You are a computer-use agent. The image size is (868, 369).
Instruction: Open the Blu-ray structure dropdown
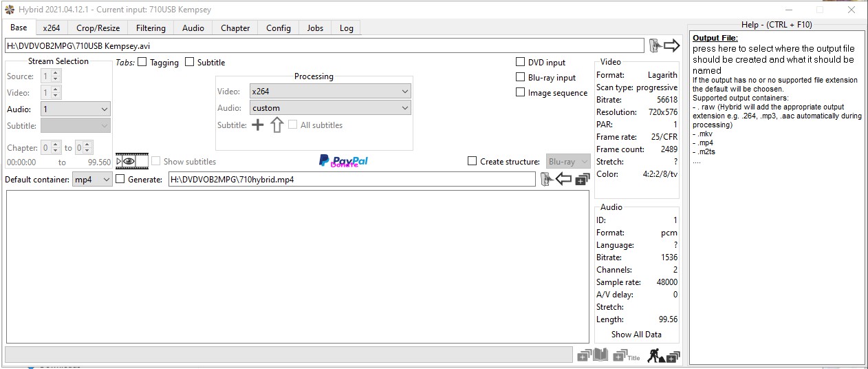568,161
